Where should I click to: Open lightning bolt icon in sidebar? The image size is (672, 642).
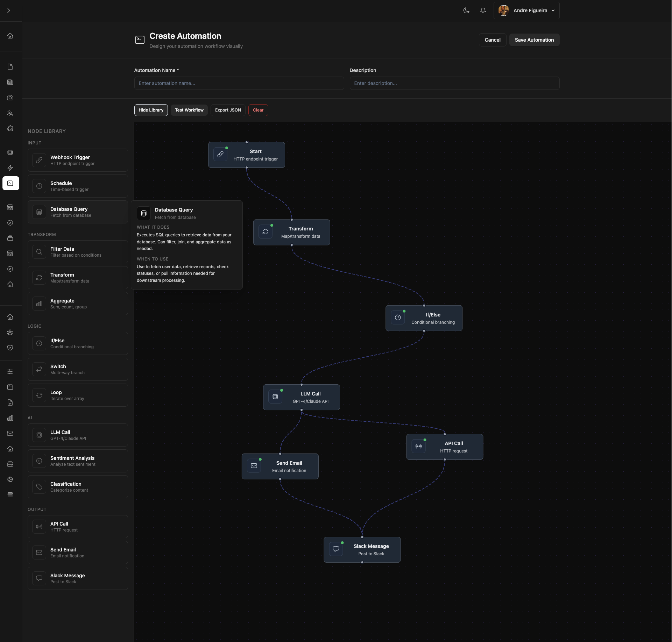click(10, 168)
